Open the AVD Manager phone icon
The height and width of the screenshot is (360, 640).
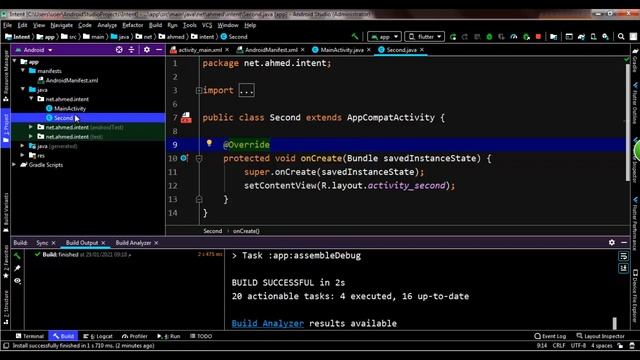coord(593,37)
